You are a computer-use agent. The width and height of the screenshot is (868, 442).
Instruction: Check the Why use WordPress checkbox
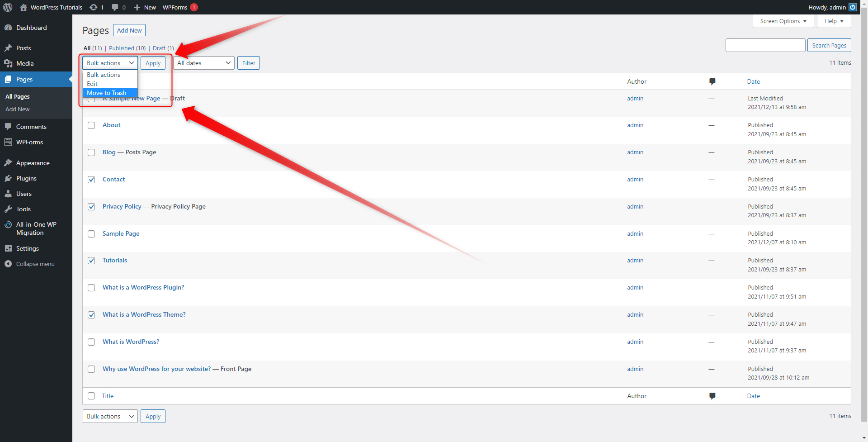tap(91, 369)
